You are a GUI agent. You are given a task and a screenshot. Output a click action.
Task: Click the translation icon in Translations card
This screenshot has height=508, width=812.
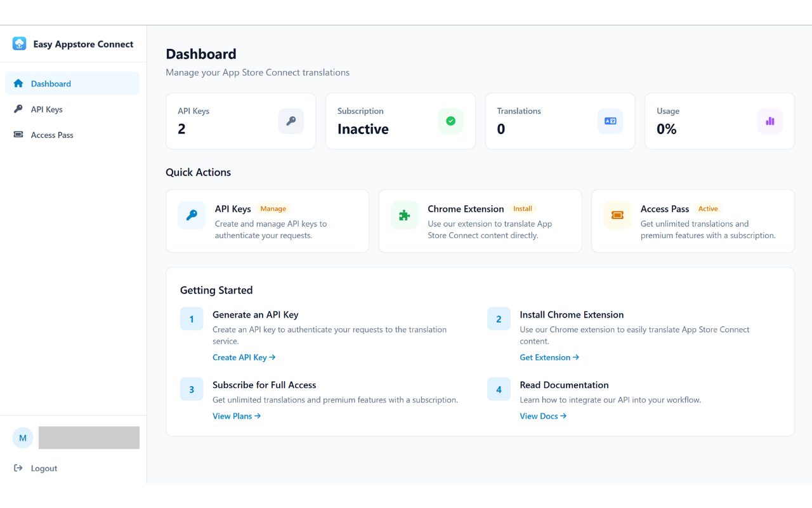610,121
